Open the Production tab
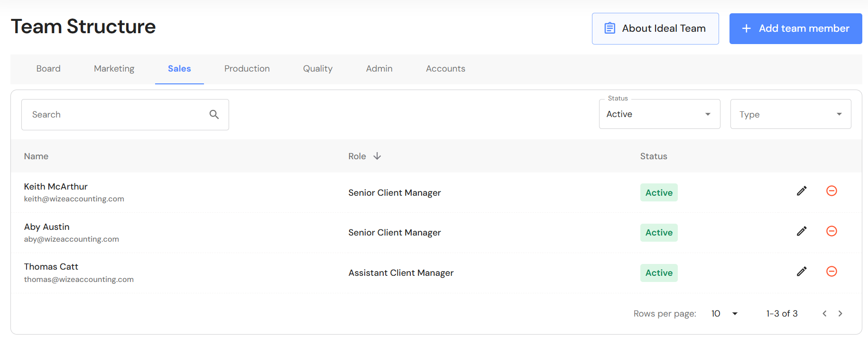 coord(247,69)
